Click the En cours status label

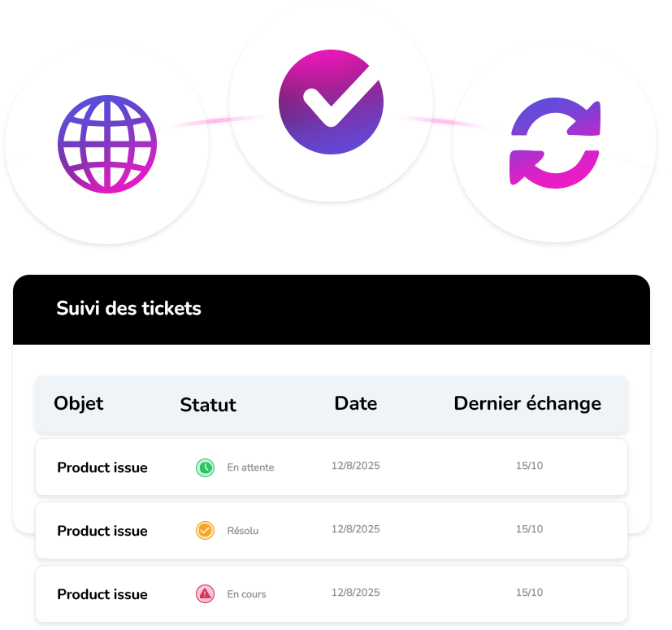[x=246, y=595]
